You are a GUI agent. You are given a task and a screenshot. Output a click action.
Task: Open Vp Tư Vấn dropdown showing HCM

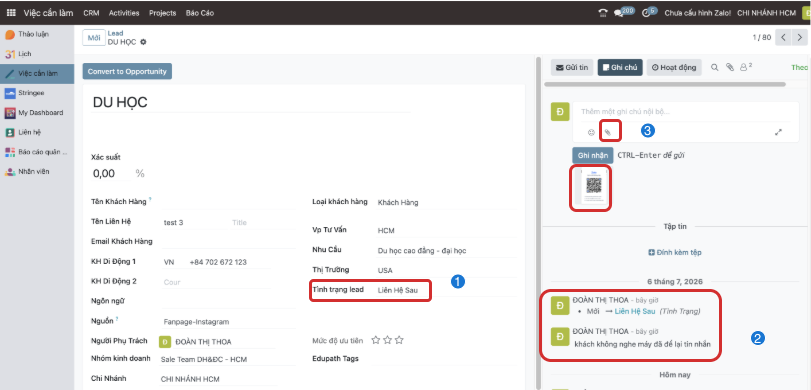446,231
